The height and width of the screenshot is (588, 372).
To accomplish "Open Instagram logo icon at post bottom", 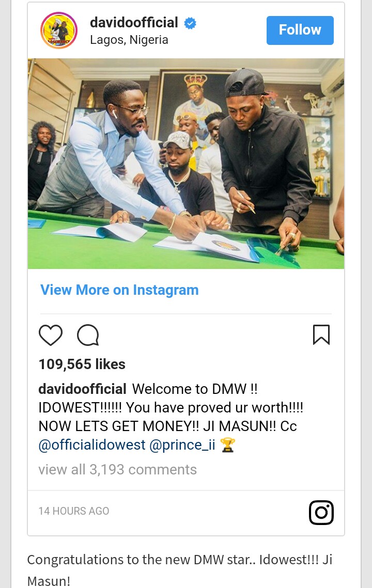I will coord(321,512).
